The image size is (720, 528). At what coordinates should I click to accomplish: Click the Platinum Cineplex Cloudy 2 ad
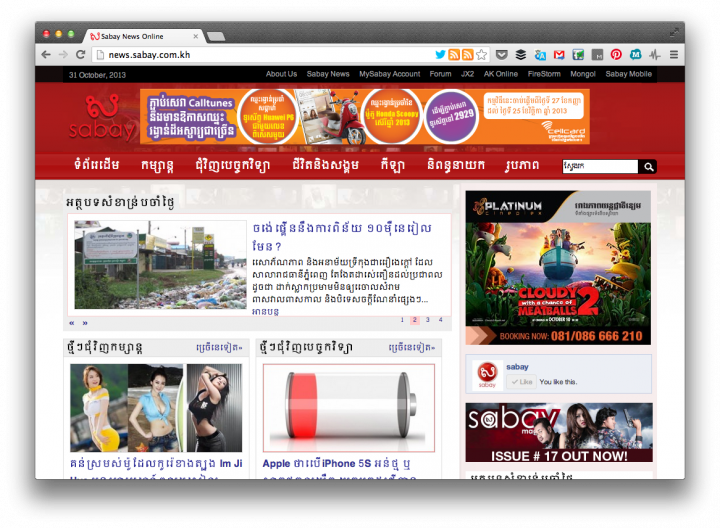[558, 268]
